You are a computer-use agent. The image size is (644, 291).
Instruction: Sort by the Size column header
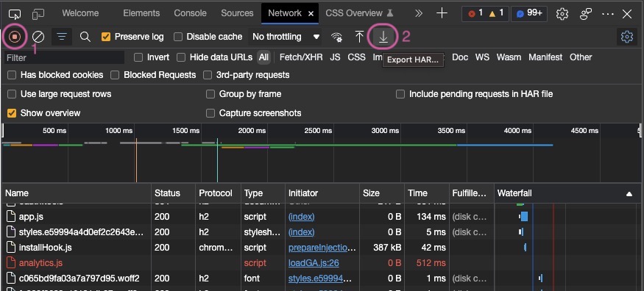click(x=381, y=193)
